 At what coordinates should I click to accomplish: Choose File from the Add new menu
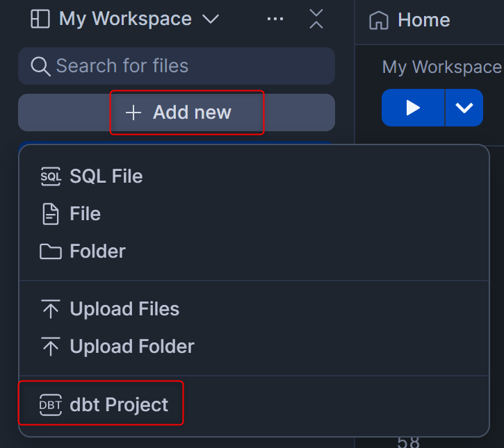[85, 214]
